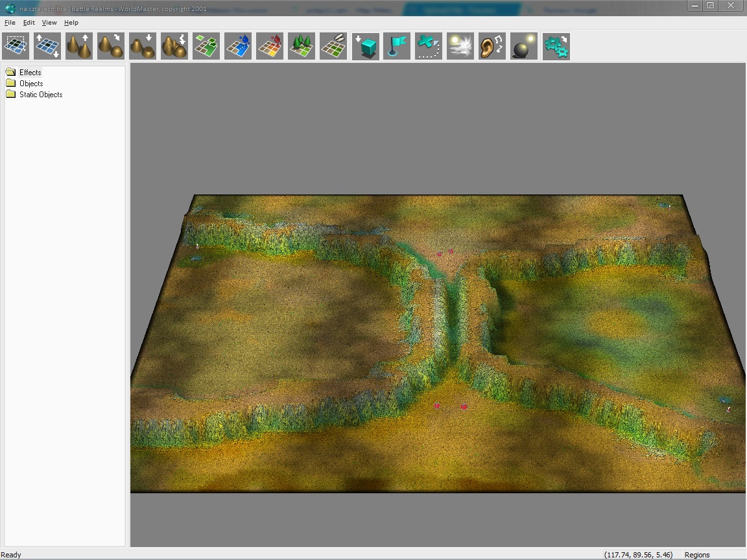The width and height of the screenshot is (747, 560).
Task: Pick the smooth terrain tool
Action: pos(110,46)
